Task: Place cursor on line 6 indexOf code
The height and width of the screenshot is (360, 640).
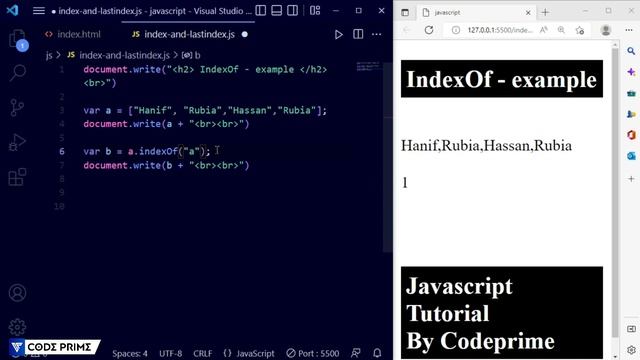Action: (147, 151)
